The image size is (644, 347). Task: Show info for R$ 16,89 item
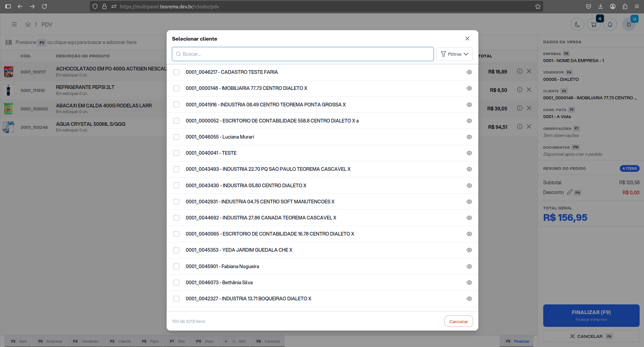[520, 71]
